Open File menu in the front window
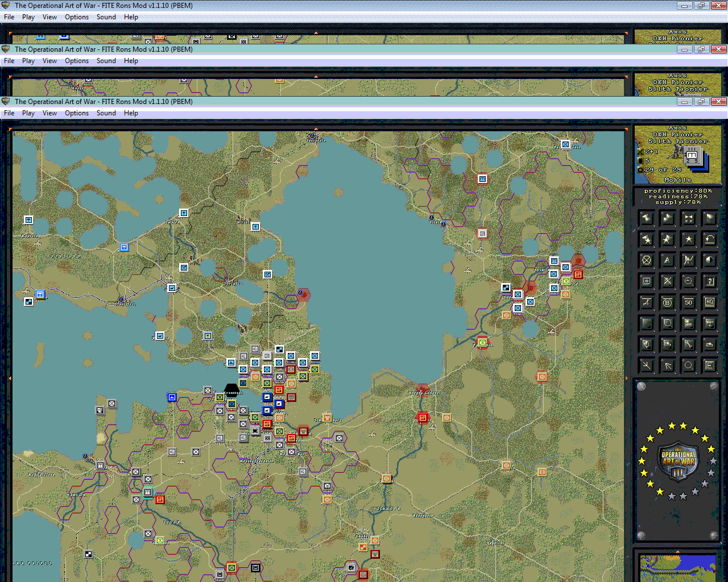Image resolution: width=728 pixels, height=582 pixels. pyautogui.click(x=9, y=113)
